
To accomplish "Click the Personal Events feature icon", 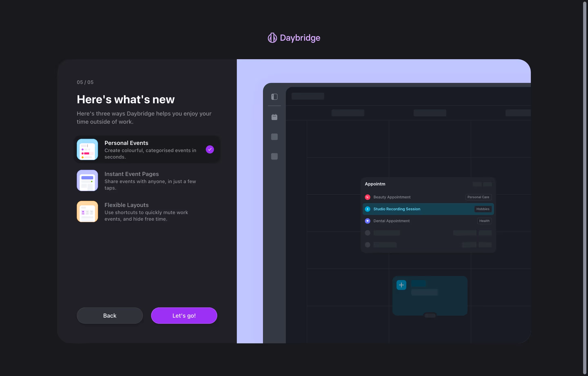I will 87,149.
